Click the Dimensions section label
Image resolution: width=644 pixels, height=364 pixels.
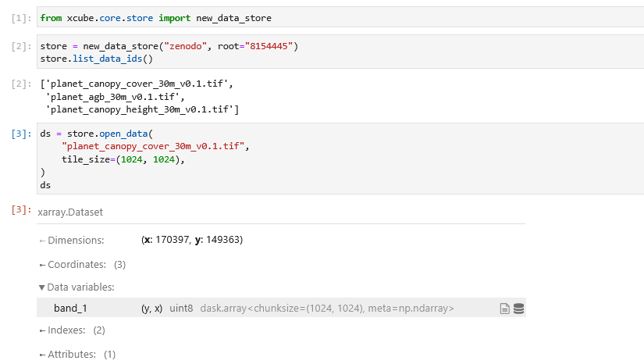click(x=75, y=241)
